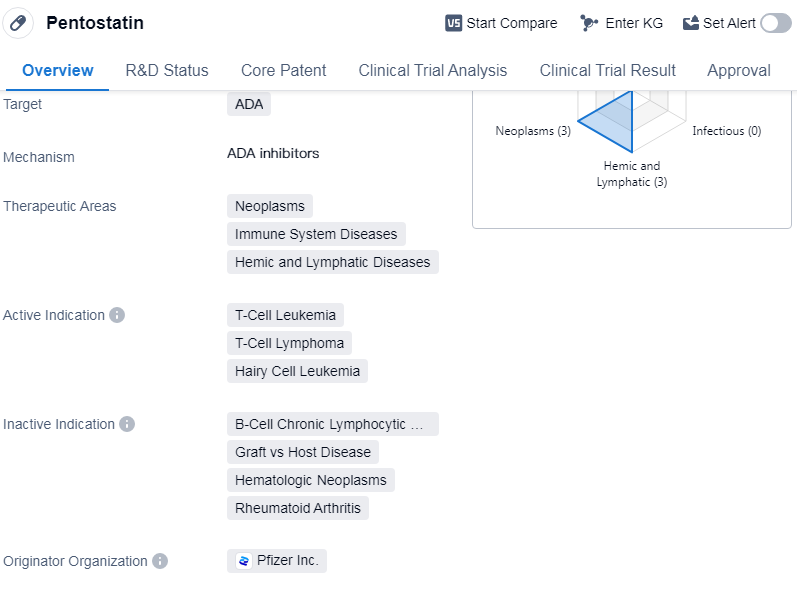Click the Pfizer Inc. organization link
The height and width of the screenshot is (591, 797).
tap(286, 561)
